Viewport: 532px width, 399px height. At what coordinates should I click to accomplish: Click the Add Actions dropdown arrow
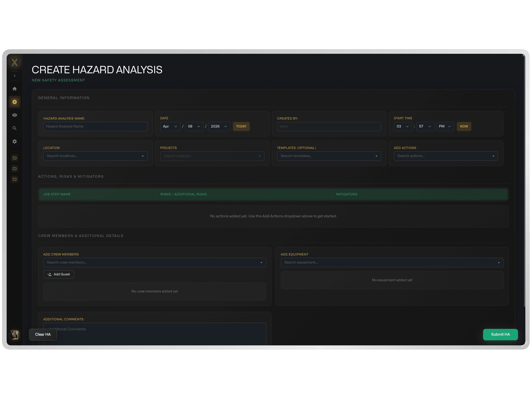click(x=493, y=156)
